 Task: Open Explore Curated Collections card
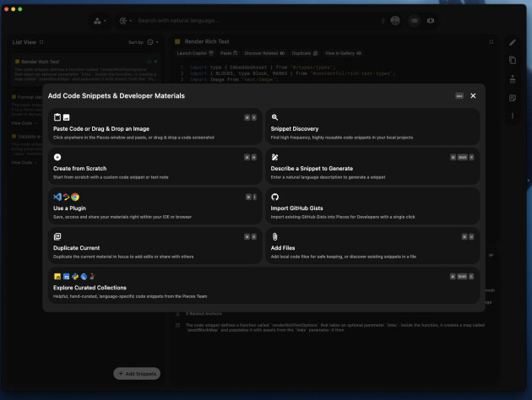pyautogui.click(x=264, y=285)
